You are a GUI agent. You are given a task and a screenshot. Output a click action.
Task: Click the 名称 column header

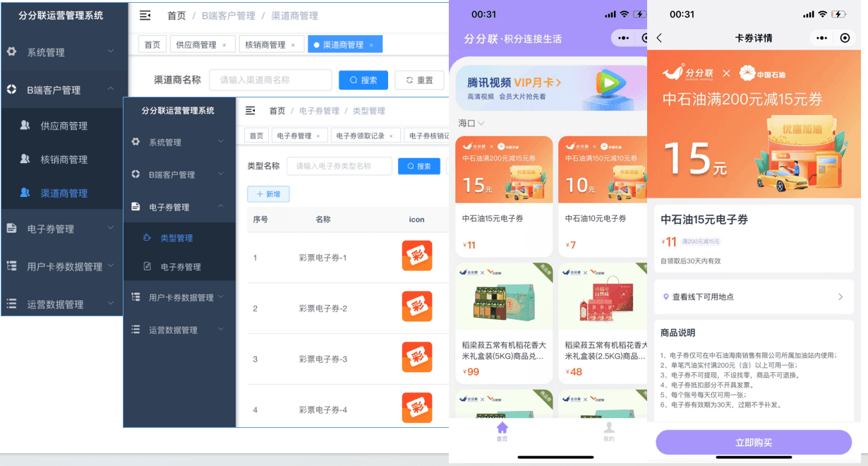tap(323, 220)
